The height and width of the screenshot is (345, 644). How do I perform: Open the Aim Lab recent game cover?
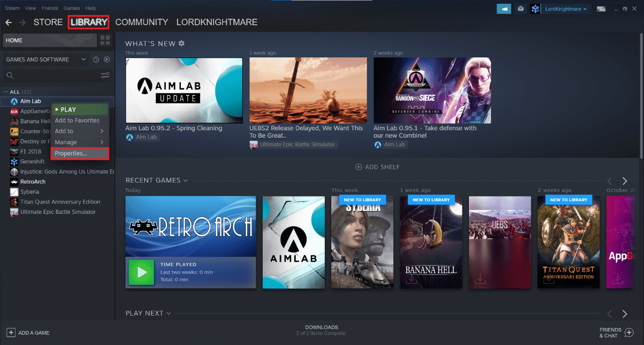pos(294,242)
